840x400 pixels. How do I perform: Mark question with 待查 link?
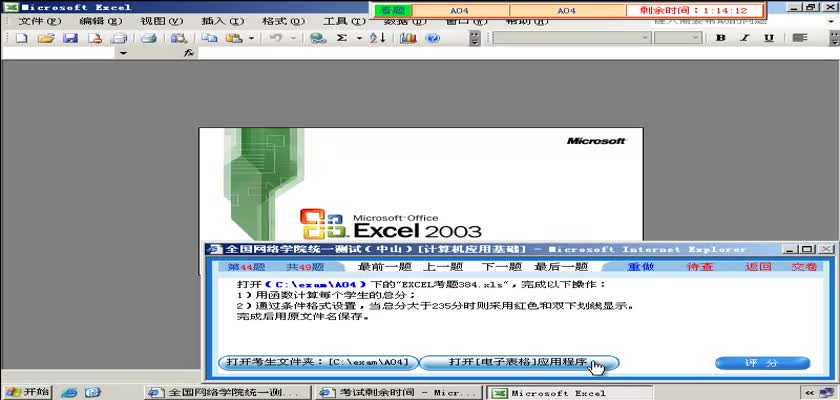(700, 267)
